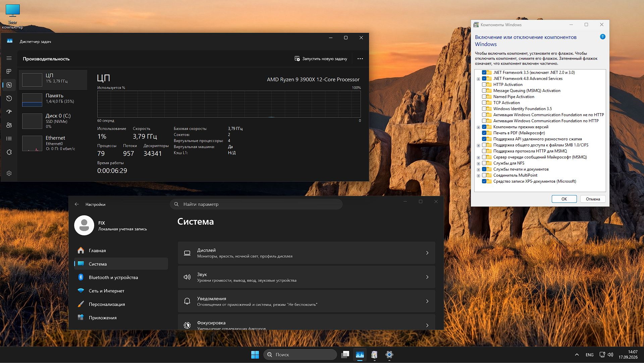Click Запустить новую задачу button
The height and width of the screenshot is (363, 644).
pyautogui.click(x=321, y=59)
